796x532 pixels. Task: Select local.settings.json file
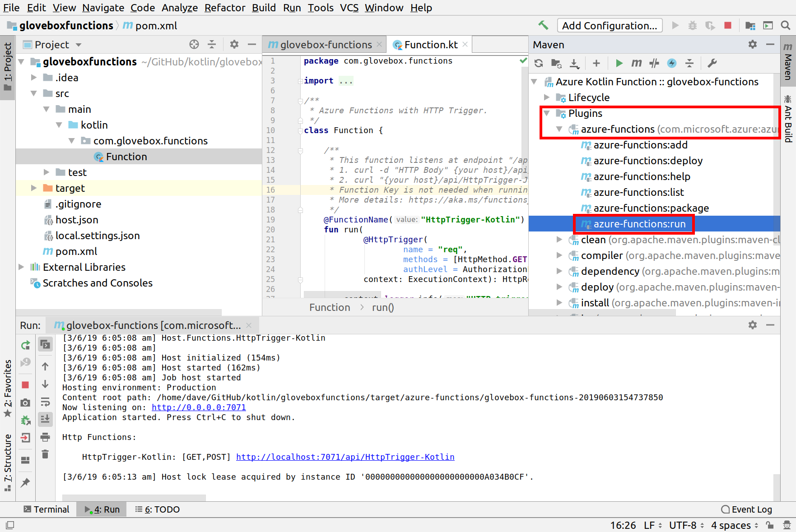[98, 236]
